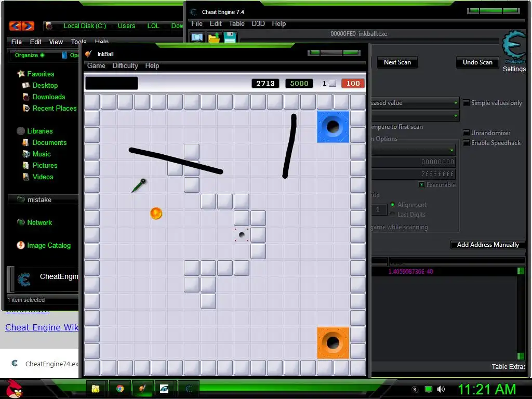Click Cheat Engine save floppy icon
532x399 pixels.
pos(230,37)
